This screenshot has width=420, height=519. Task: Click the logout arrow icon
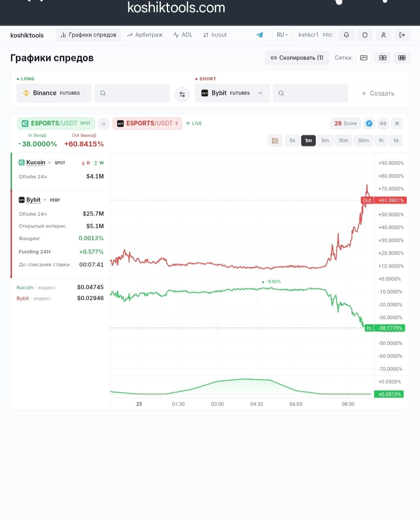(402, 35)
